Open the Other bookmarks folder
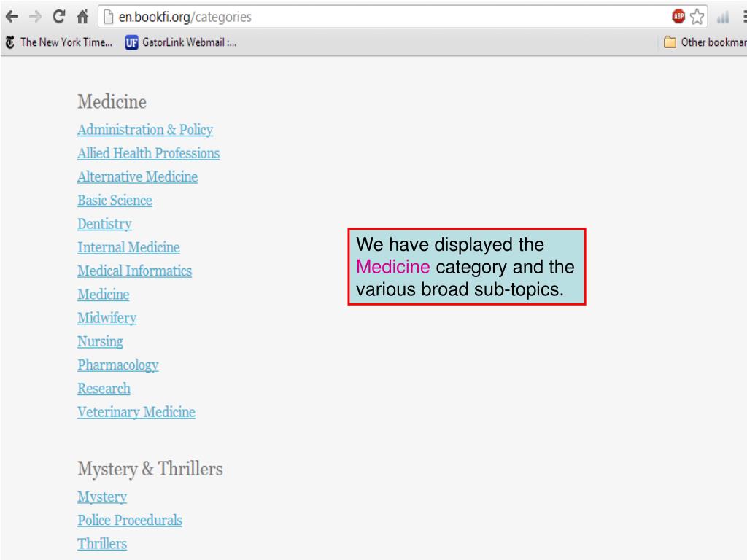This screenshot has height=560, width=747. (705, 42)
